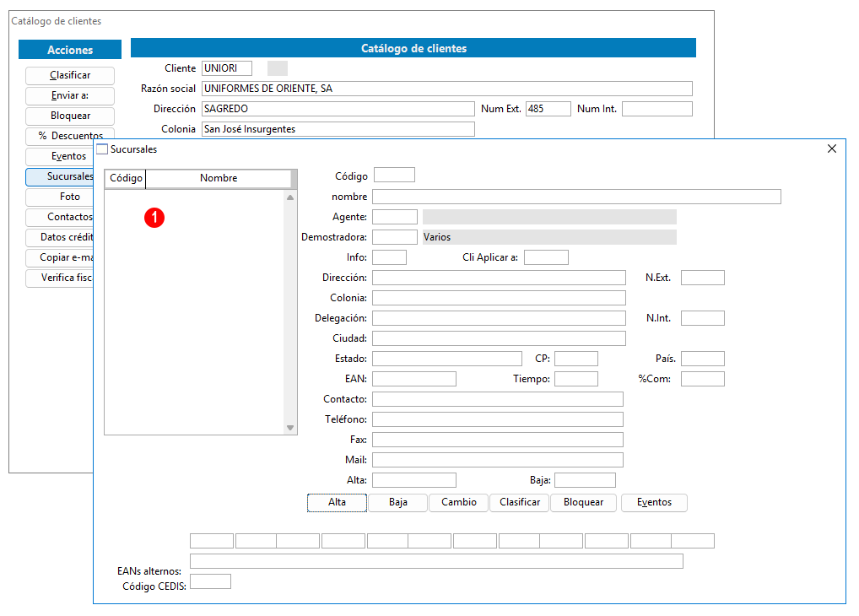Click the Num Int. field in catalog
The image size is (859, 616).
click(657, 109)
